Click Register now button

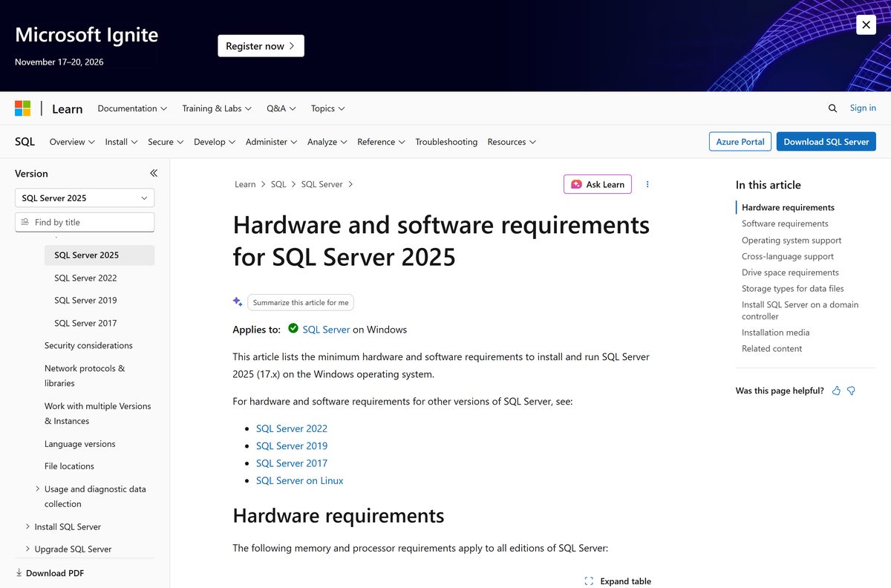[261, 46]
